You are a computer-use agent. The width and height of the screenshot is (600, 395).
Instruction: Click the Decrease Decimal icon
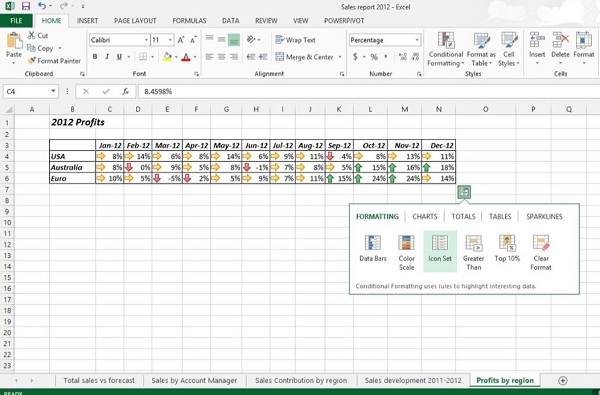(x=415, y=57)
